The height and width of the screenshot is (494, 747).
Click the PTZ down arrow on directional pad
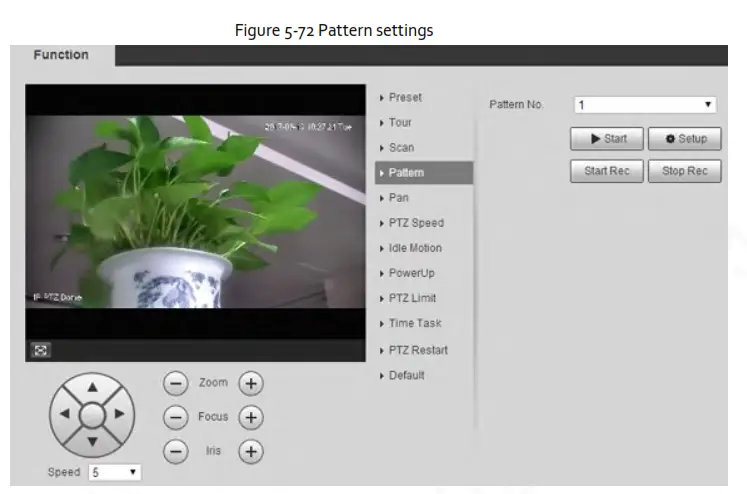[x=92, y=438]
